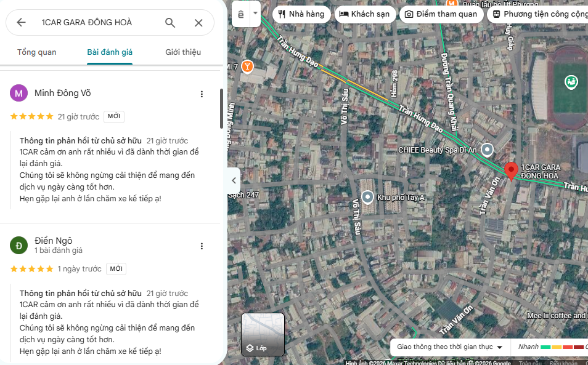Click the dark red swatch in traffic legend

(x=579, y=347)
